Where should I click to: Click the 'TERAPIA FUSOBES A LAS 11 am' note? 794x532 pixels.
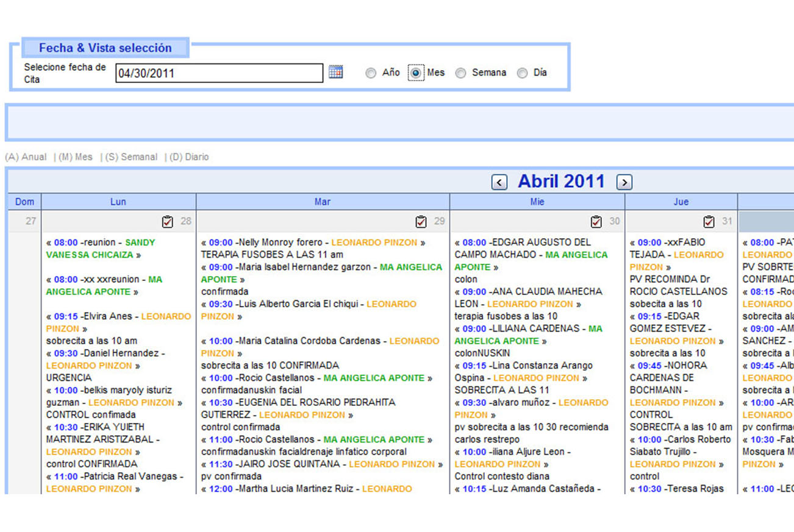(x=272, y=255)
